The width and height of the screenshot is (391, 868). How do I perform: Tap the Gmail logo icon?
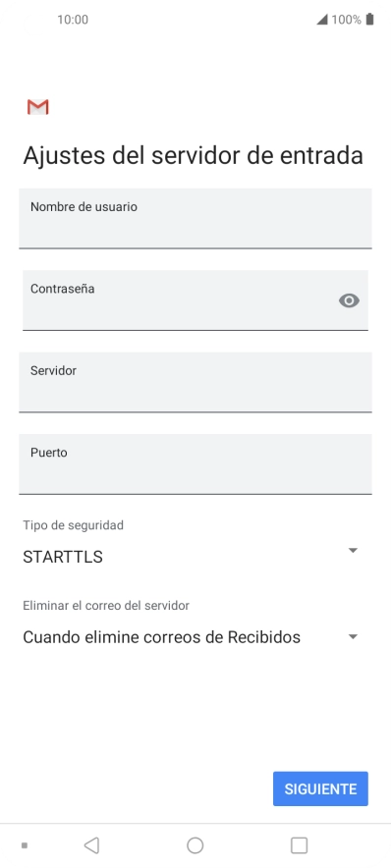(37, 107)
